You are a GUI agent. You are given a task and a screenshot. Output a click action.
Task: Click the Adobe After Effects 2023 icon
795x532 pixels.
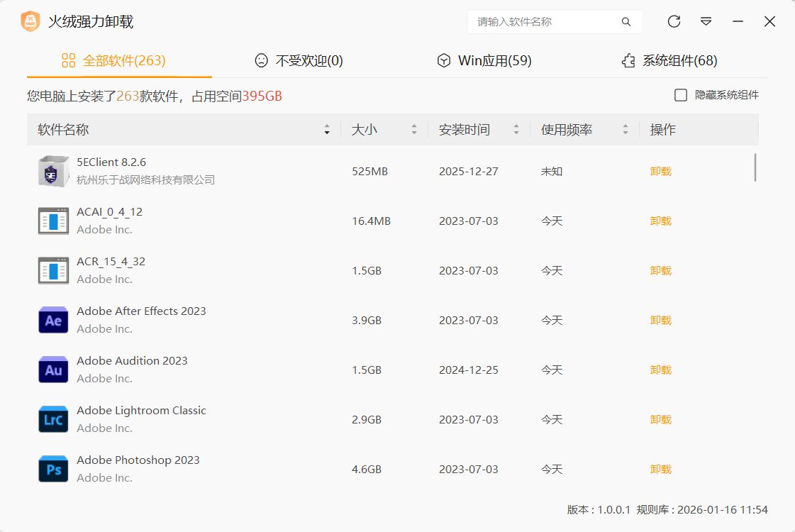[53, 320]
